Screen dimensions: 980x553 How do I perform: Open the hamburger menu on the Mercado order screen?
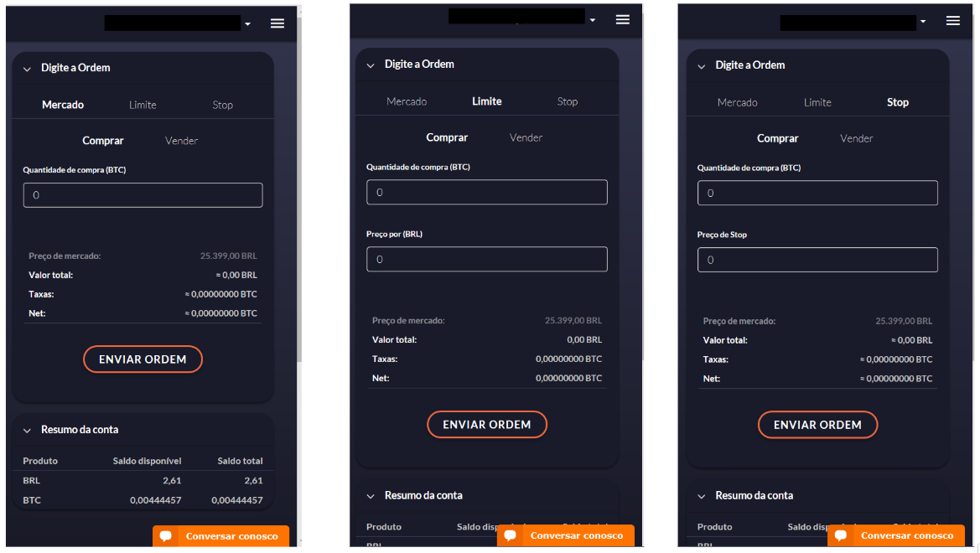[277, 23]
